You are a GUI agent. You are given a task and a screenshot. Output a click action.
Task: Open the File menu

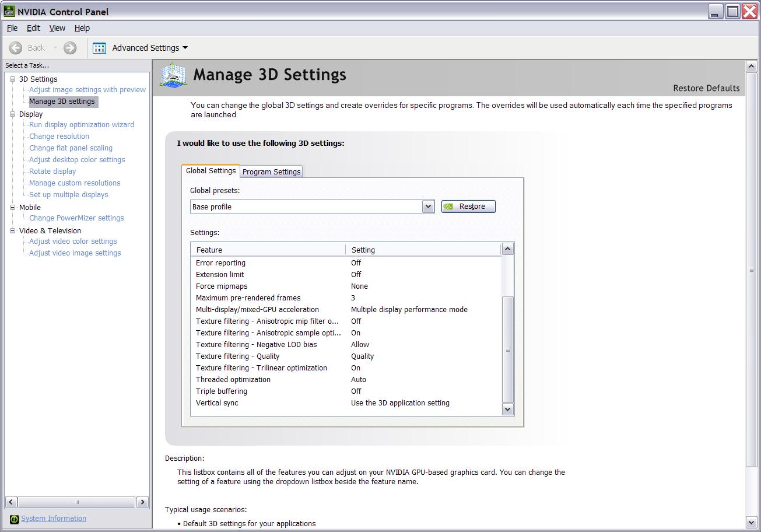click(x=12, y=28)
